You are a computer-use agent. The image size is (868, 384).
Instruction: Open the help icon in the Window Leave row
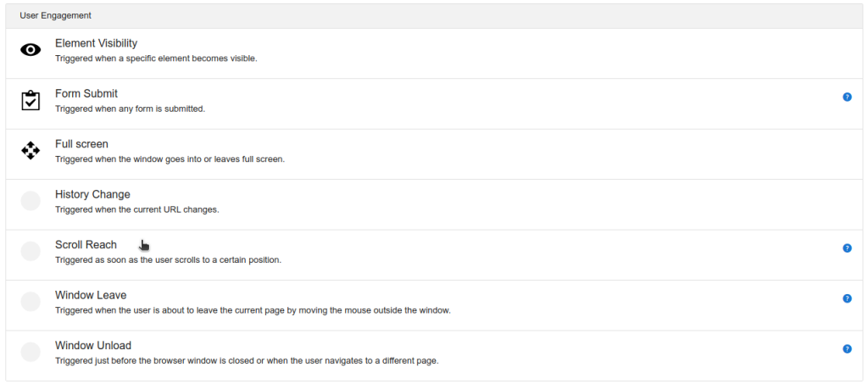pyautogui.click(x=847, y=298)
